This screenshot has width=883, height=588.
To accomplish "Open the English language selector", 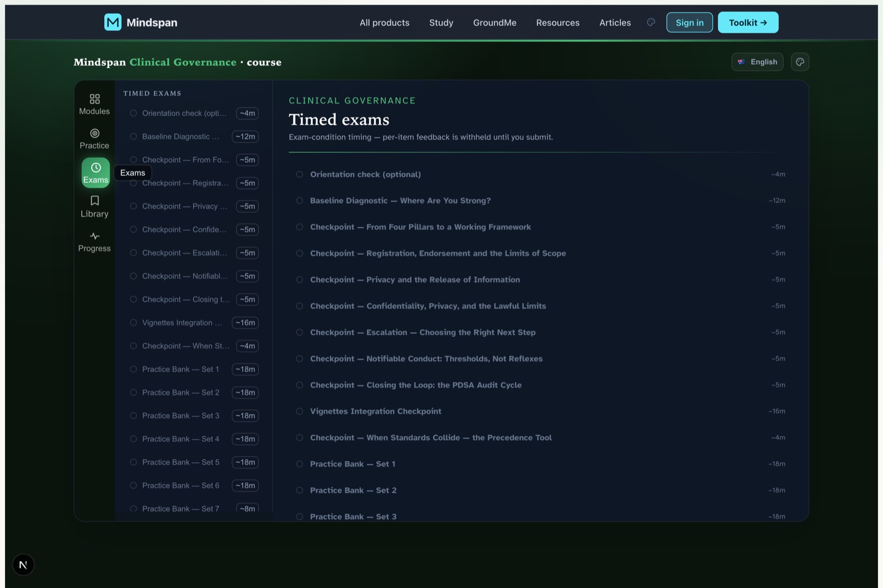I will [x=757, y=62].
